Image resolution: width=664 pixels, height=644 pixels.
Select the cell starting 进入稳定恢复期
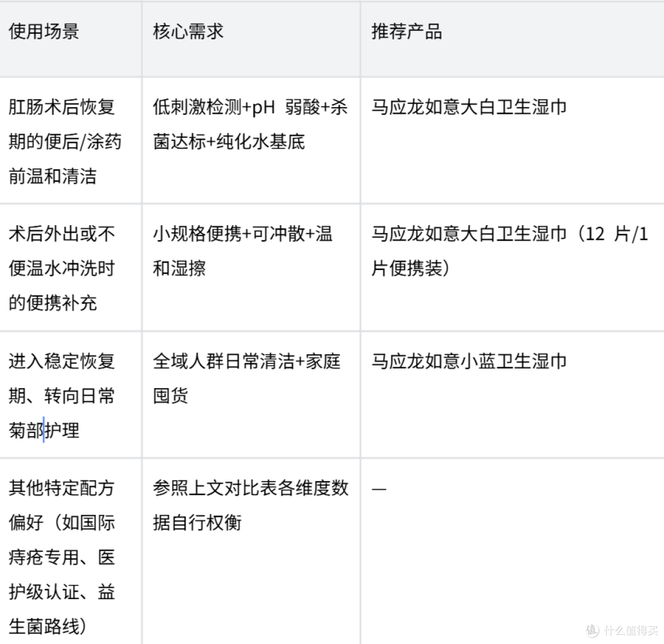click(70, 395)
